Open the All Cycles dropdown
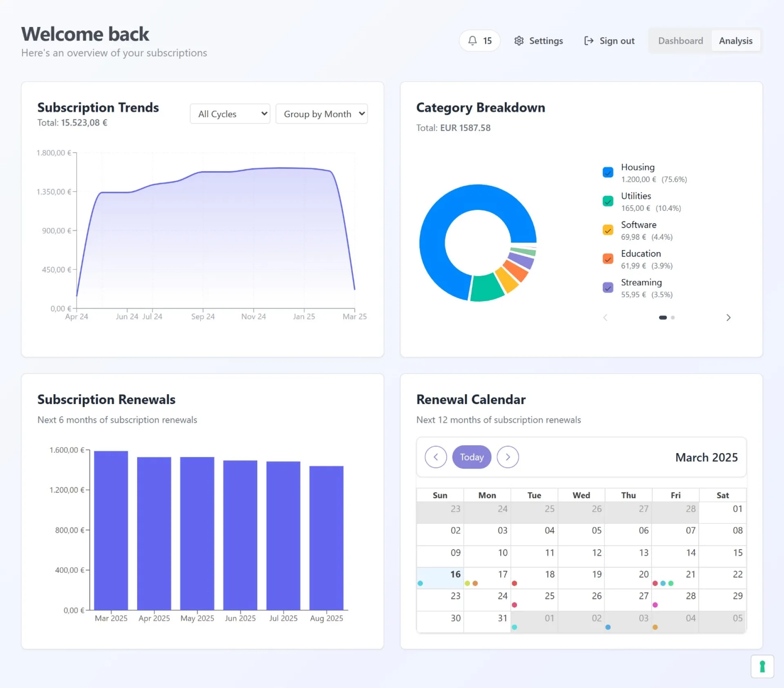Screen dimensions: 784x688 (230, 114)
